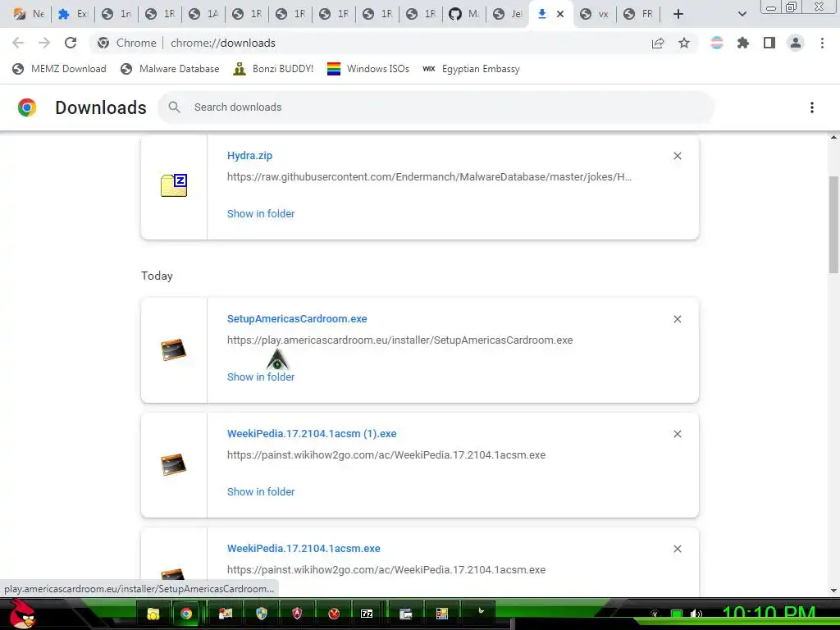
Task: Click the blue-yellow shield taskbar icon
Action: [x=262, y=614]
